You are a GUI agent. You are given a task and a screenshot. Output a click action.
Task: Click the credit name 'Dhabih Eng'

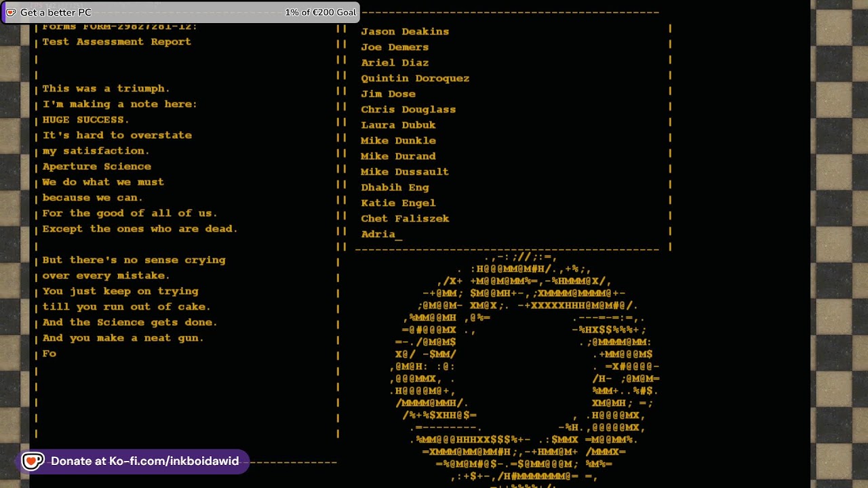[395, 188]
